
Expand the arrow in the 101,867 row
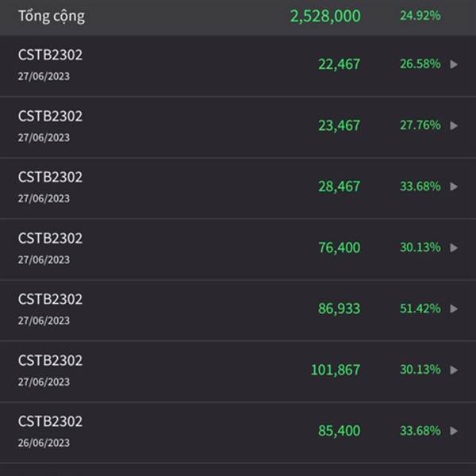pyautogui.click(x=454, y=370)
